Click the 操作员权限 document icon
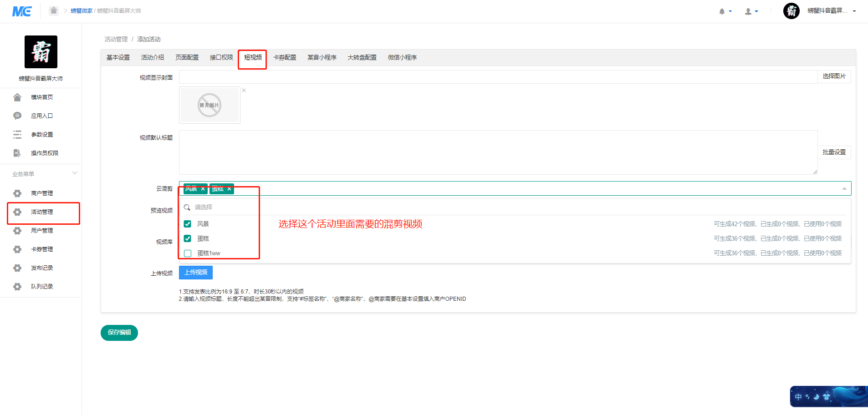The height and width of the screenshot is (415, 868). 17,153
